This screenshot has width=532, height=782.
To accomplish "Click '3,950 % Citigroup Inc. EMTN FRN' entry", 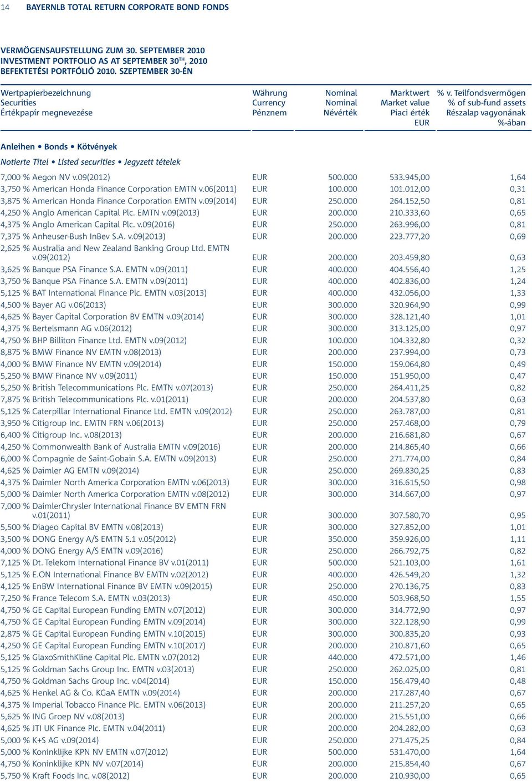I will pos(82,423).
